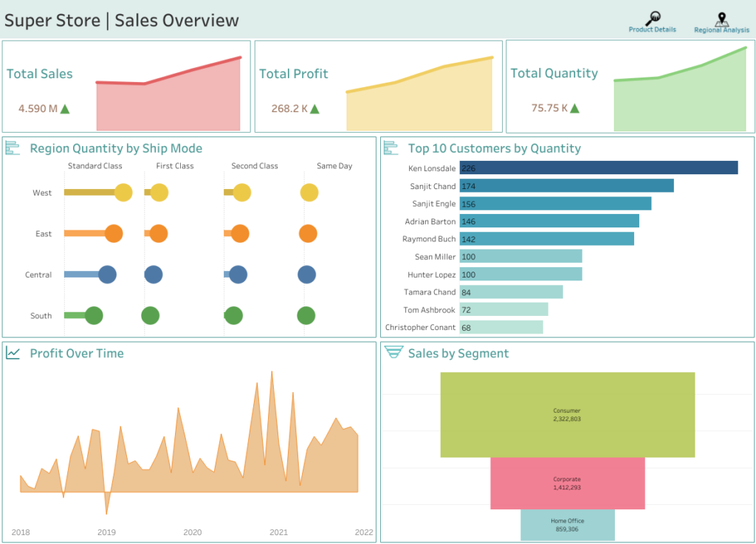
Task: Click the Standard Class column header
Action: [x=94, y=166]
